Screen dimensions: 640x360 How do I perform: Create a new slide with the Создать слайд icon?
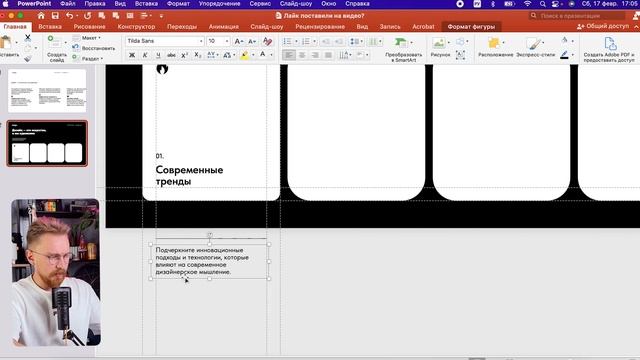point(55,43)
